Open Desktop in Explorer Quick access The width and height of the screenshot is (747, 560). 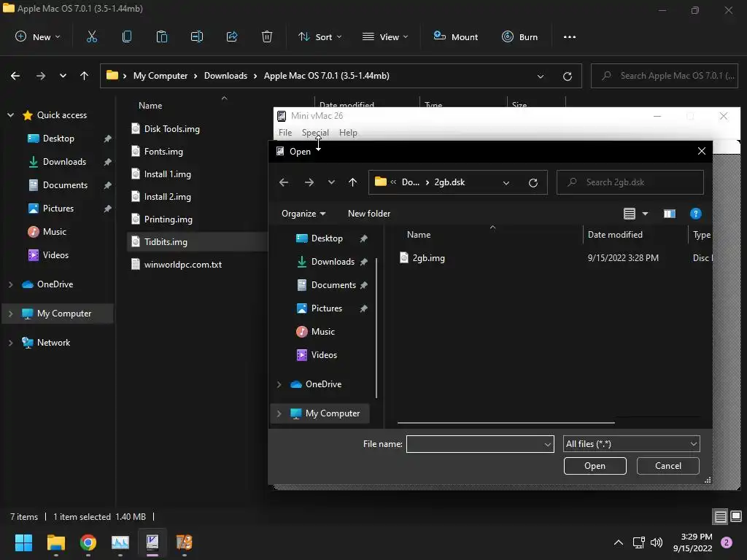coord(58,139)
